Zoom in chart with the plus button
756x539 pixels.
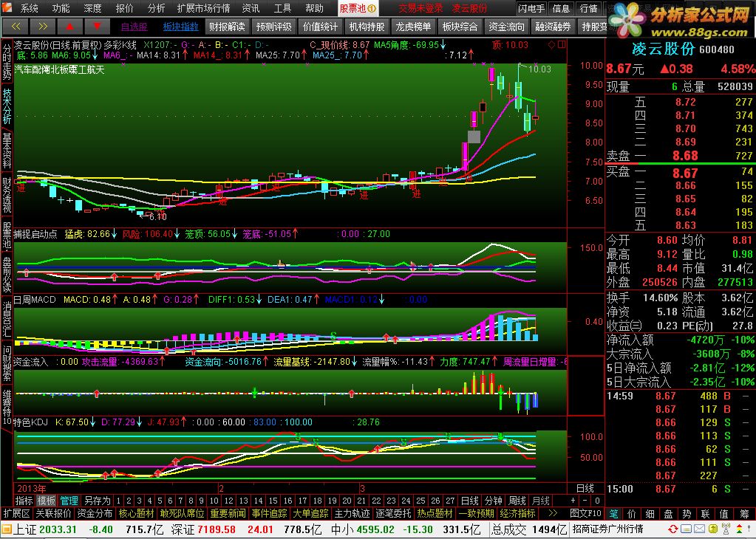pyautogui.click(x=573, y=501)
